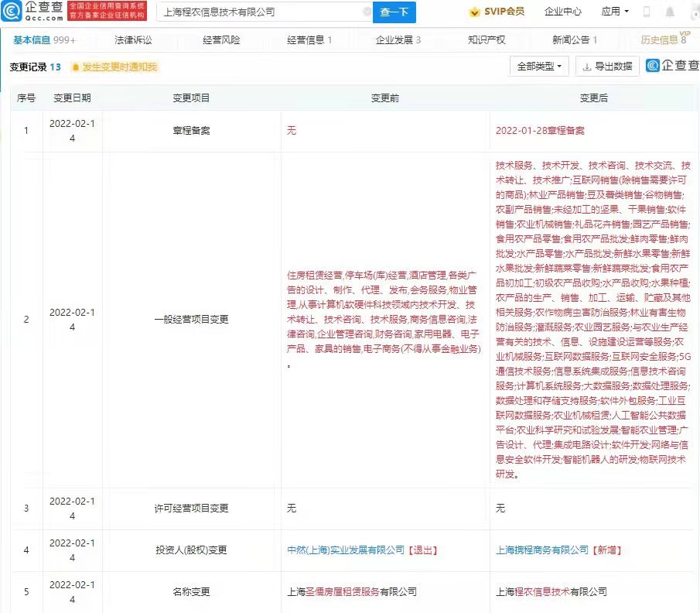Switch to 经营风险 tab

pyautogui.click(x=221, y=40)
